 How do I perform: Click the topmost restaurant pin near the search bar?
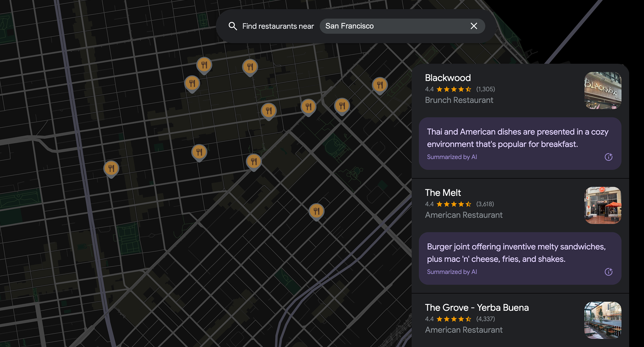click(205, 65)
